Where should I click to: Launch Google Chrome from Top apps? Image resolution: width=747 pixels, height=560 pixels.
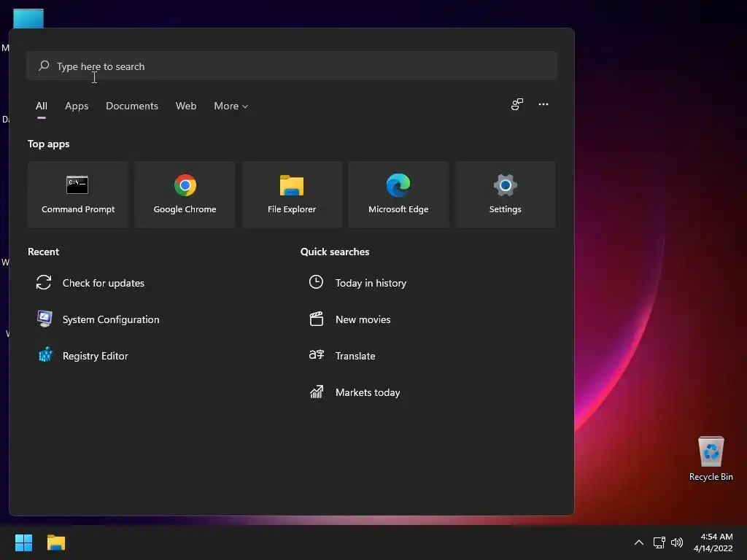click(185, 194)
